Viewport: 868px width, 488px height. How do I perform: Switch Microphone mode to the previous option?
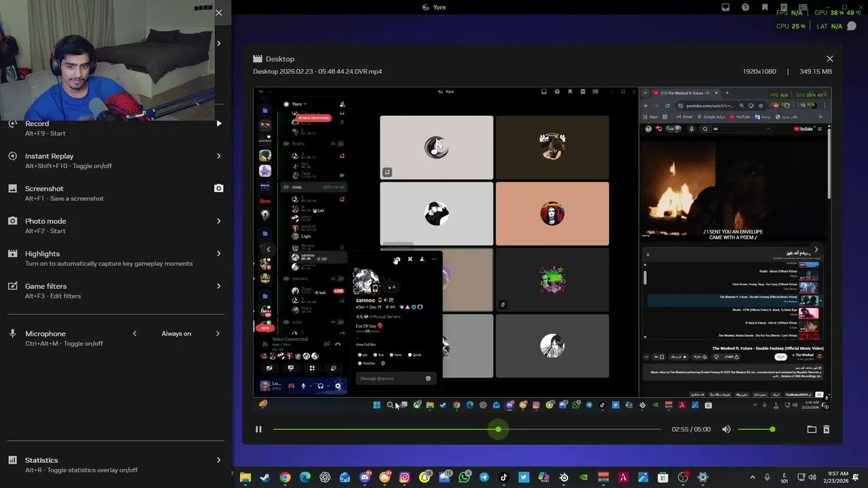coord(134,333)
